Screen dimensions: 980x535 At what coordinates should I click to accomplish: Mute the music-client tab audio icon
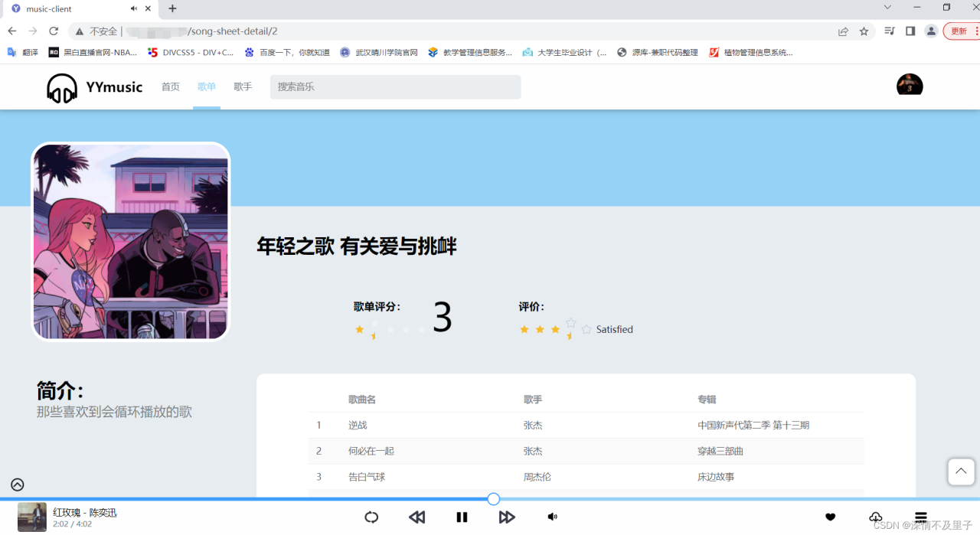coord(134,9)
